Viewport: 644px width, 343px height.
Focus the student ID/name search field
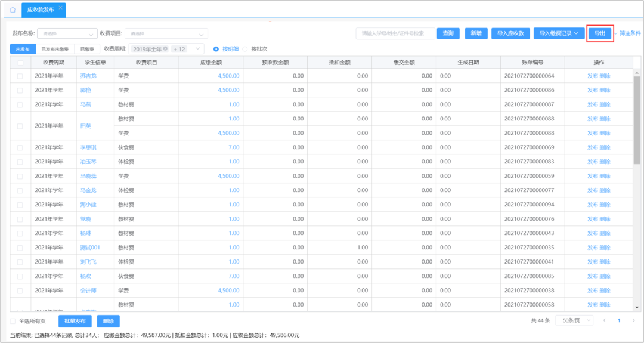point(395,33)
